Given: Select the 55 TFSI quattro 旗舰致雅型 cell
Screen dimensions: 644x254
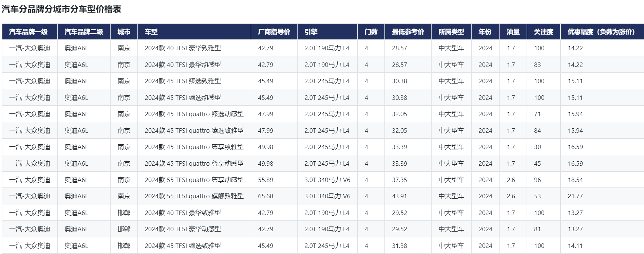Looking at the screenshot, I should (194, 196).
